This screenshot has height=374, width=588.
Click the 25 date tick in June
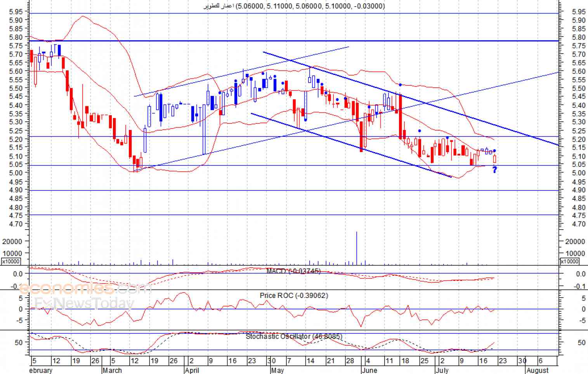tap(425, 361)
